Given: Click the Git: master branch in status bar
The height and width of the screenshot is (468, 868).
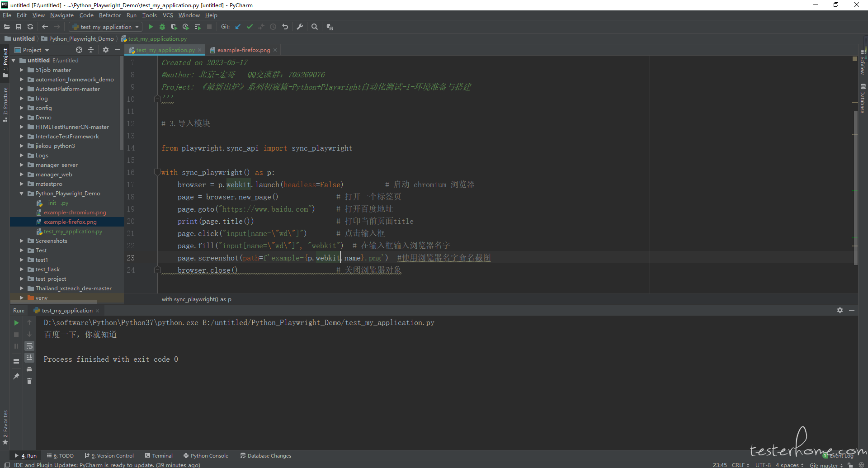Looking at the screenshot, I should tap(826, 465).
